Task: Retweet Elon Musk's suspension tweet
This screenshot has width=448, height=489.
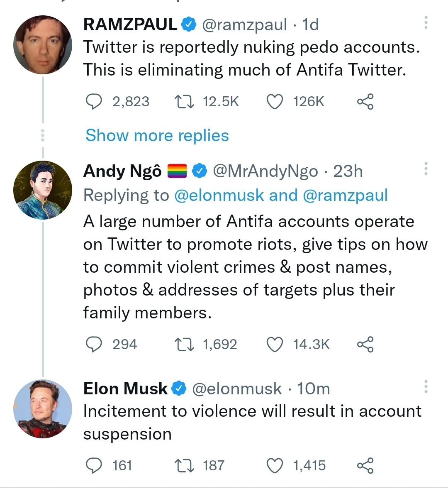Action: click(184, 466)
